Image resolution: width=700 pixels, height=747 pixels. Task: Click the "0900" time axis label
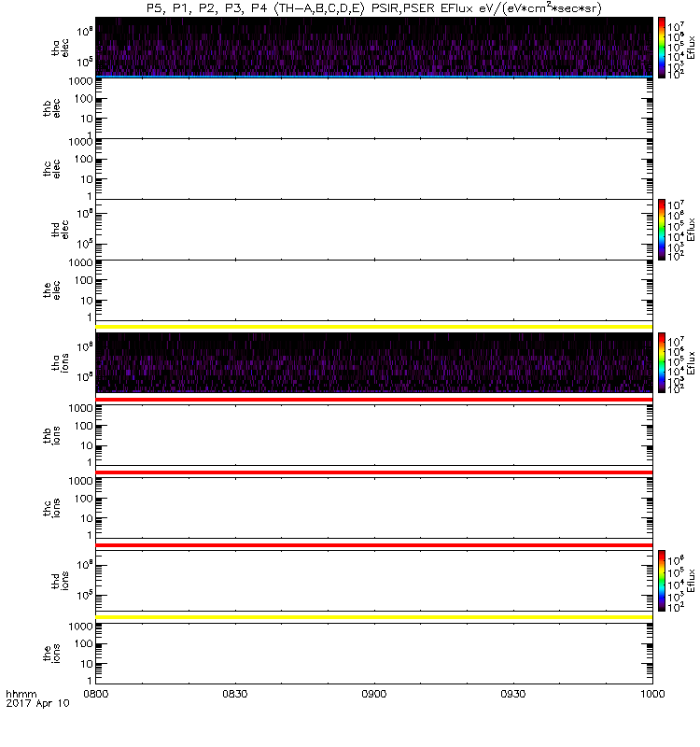(374, 694)
